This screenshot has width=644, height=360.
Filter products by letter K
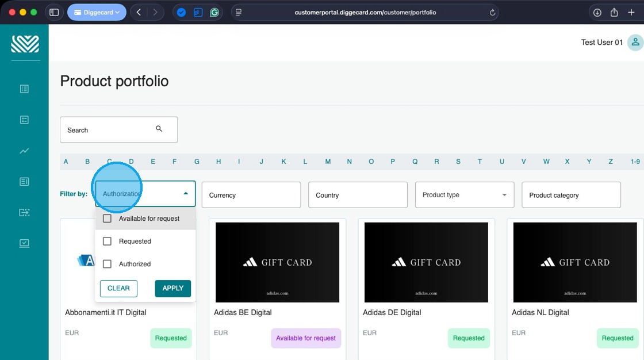pyautogui.click(x=283, y=162)
